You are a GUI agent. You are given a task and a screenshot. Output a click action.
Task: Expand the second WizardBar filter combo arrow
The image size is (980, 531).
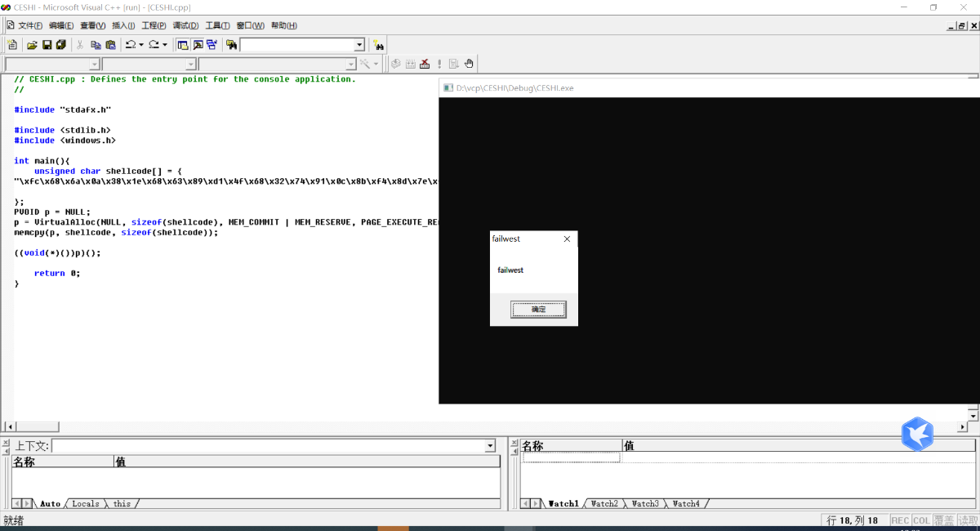(191, 64)
